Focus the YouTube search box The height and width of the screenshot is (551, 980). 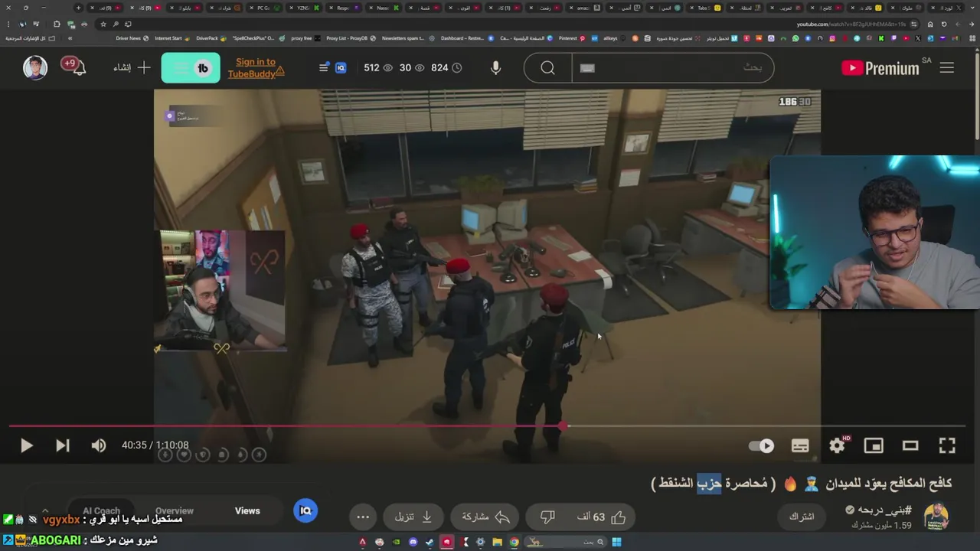(672, 68)
